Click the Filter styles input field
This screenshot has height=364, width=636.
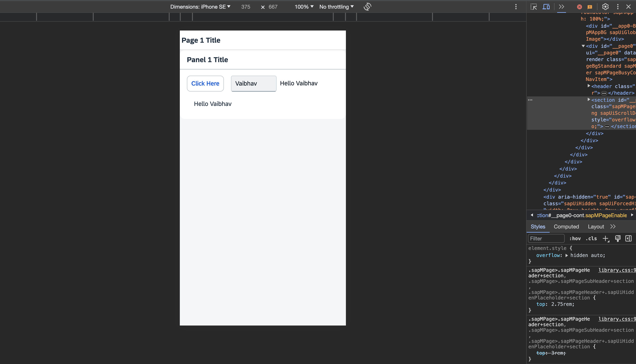click(546, 238)
